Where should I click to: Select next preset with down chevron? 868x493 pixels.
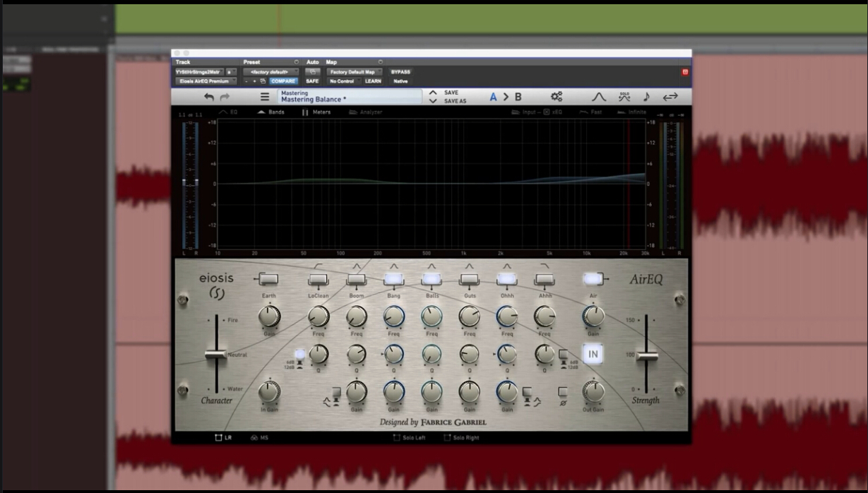click(x=433, y=101)
